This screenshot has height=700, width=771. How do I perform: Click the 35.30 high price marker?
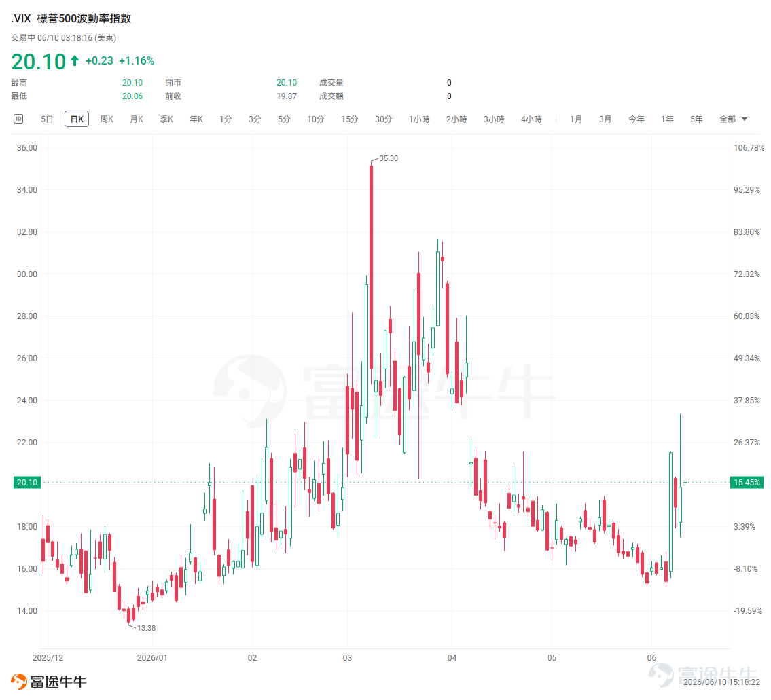coord(389,158)
